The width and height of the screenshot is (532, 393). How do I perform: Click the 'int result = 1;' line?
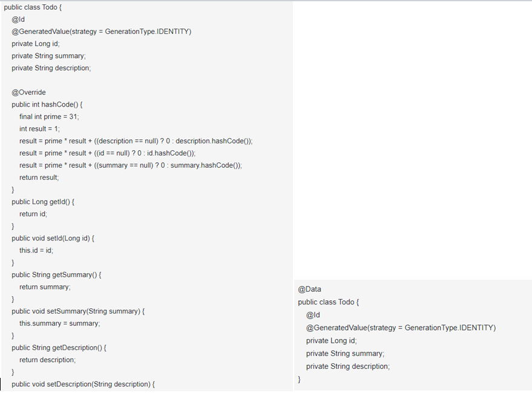pyautogui.click(x=39, y=129)
